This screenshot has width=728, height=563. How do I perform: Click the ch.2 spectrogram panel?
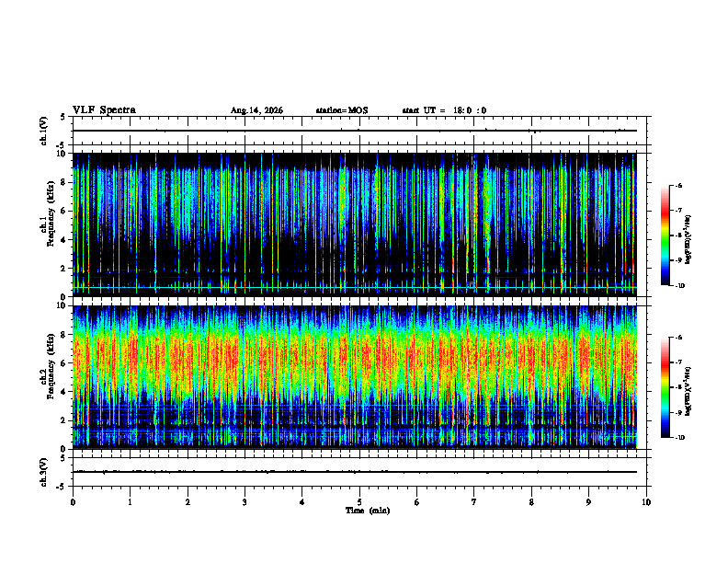point(355,377)
